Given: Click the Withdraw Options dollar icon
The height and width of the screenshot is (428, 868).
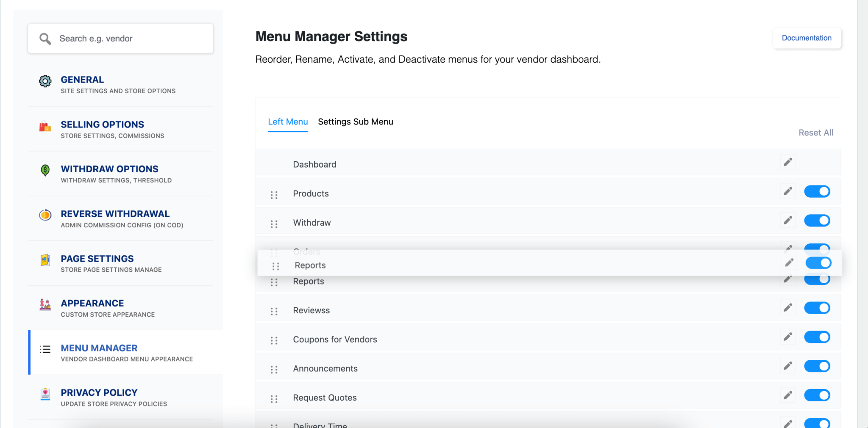Looking at the screenshot, I should coord(45,170).
